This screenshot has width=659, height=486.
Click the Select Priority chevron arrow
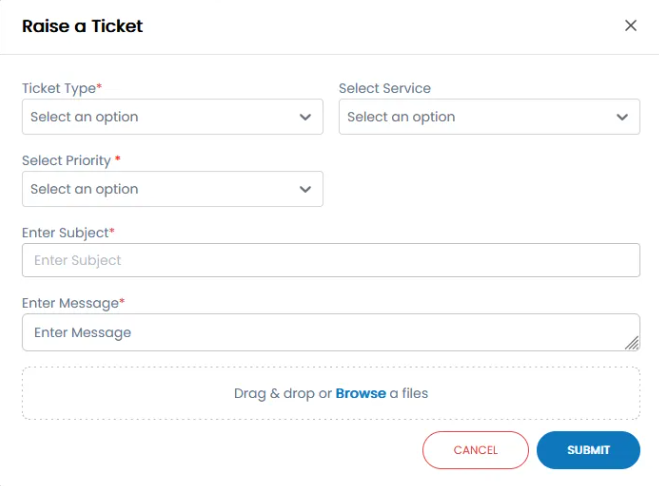click(x=305, y=189)
